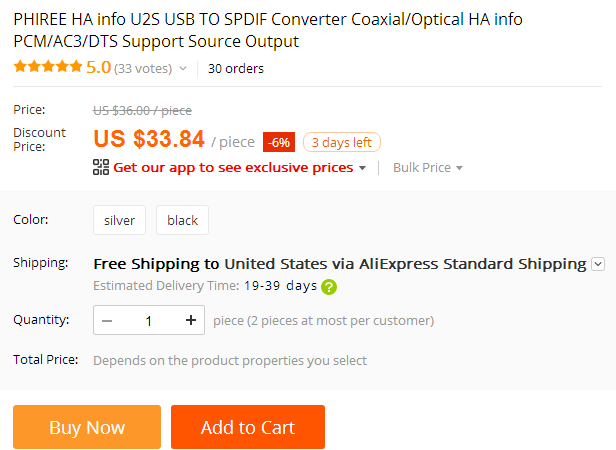Click the Add to Cart button

coord(248,427)
